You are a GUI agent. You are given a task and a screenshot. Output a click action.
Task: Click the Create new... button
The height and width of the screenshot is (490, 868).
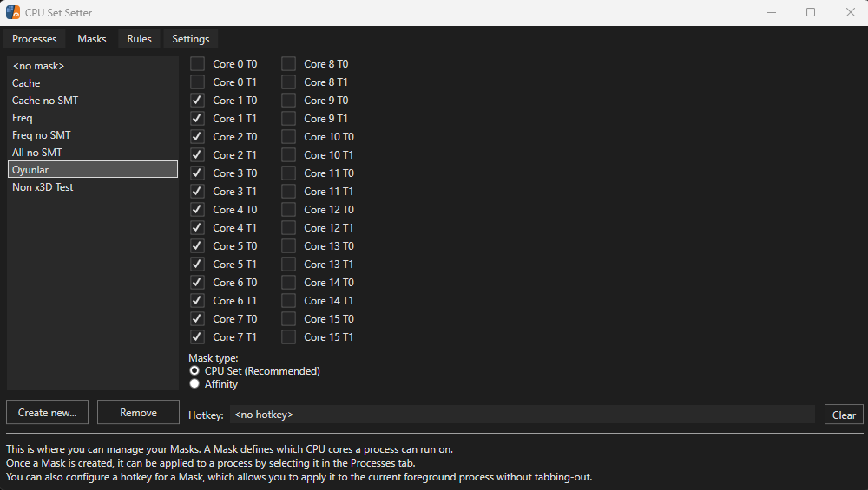(x=47, y=412)
